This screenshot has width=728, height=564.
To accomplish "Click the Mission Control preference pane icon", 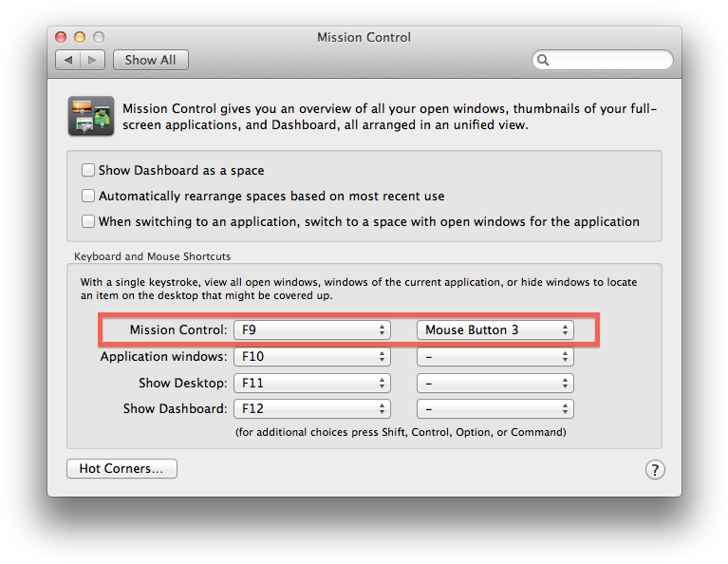I will [x=91, y=117].
